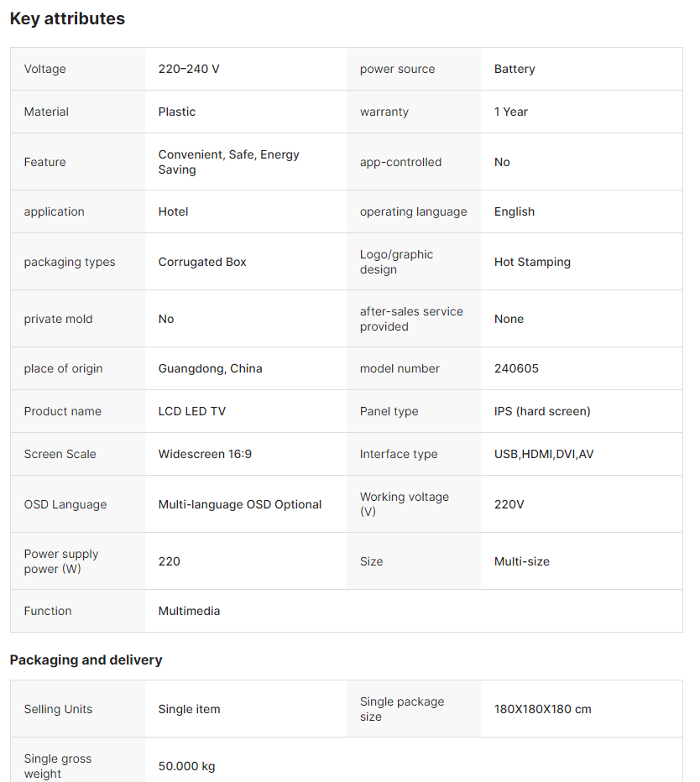
Task: Select model number 240605
Action: pyautogui.click(x=516, y=368)
